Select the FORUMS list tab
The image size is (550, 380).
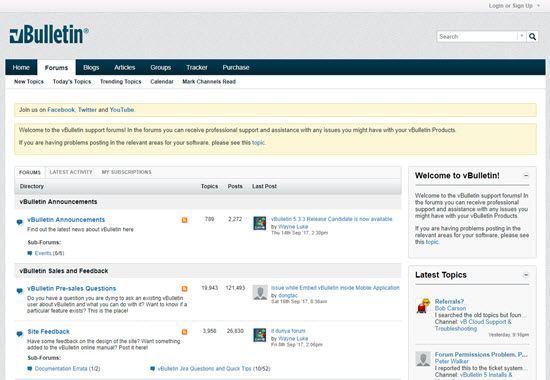pos(30,173)
